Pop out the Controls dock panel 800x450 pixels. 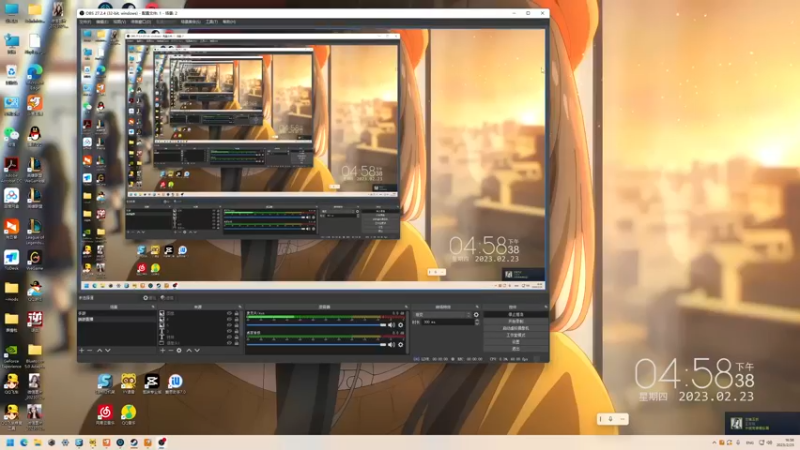545,307
